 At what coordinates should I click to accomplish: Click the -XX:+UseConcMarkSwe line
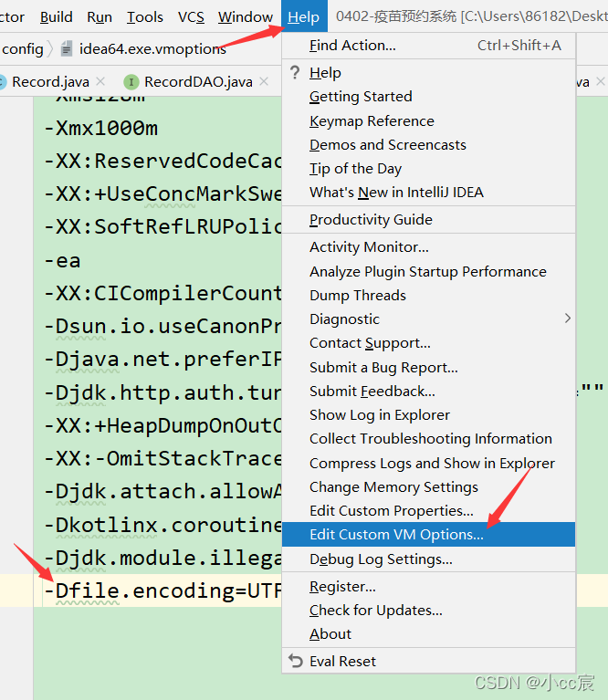pos(162,194)
